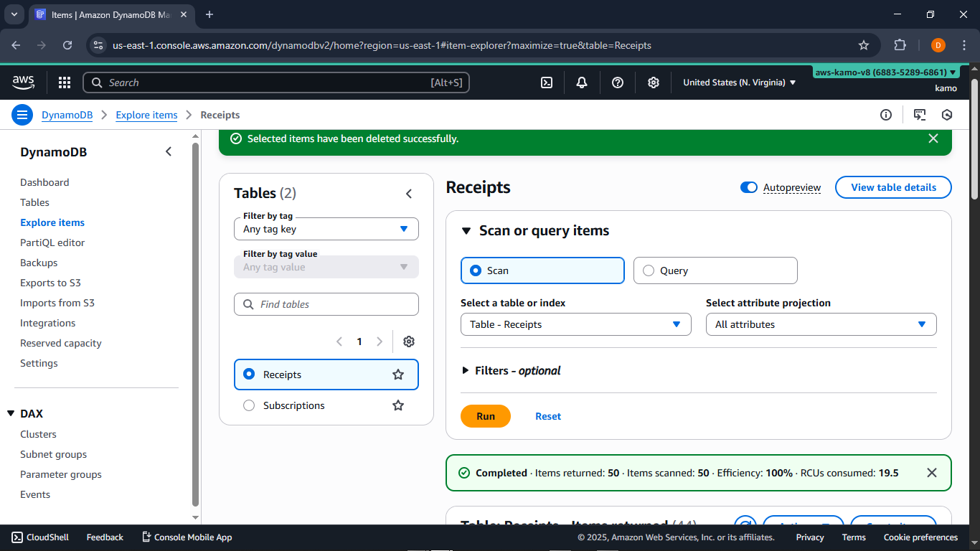The height and width of the screenshot is (551, 980).
Task: Click the AWS services grid icon
Action: coord(65,83)
